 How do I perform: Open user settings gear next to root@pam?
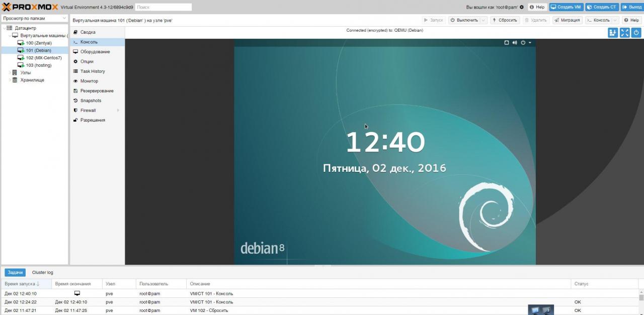point(522,7)
